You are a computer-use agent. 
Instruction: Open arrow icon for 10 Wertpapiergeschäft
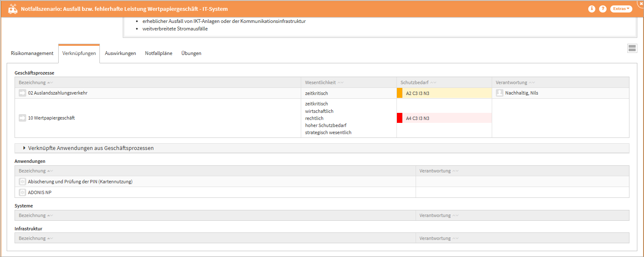coord(22,118)
